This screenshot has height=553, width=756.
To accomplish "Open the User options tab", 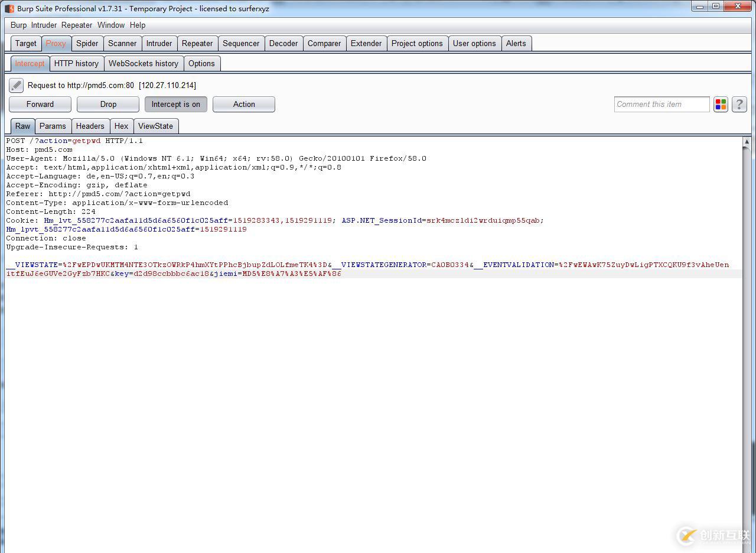I will tap(474, 44).
